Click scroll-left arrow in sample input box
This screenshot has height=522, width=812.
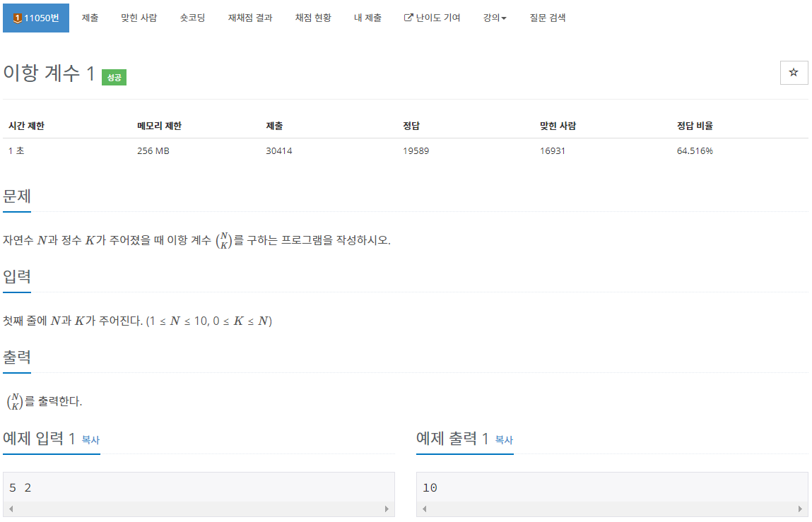coord(11,509)
